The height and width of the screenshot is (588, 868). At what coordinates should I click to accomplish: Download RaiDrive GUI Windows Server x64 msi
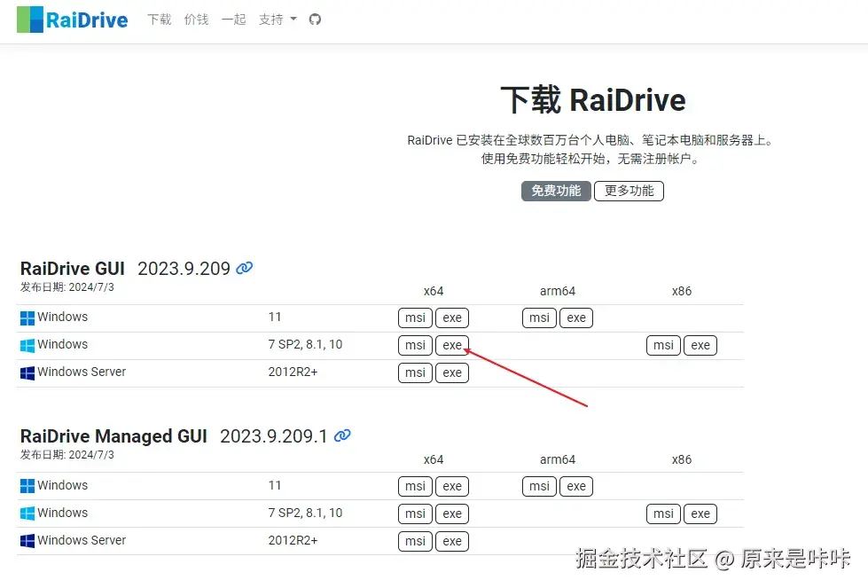(415, 372)
